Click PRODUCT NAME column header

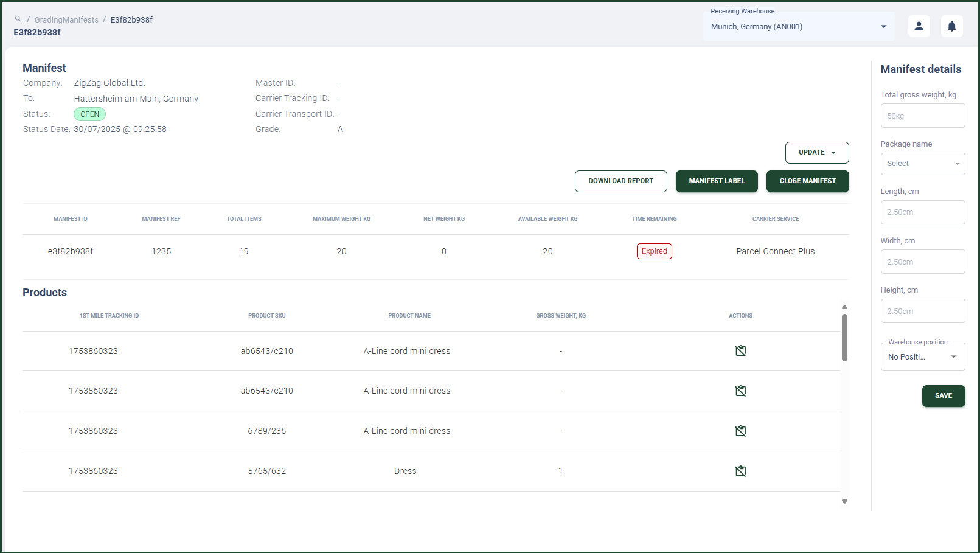coord(409,316)
